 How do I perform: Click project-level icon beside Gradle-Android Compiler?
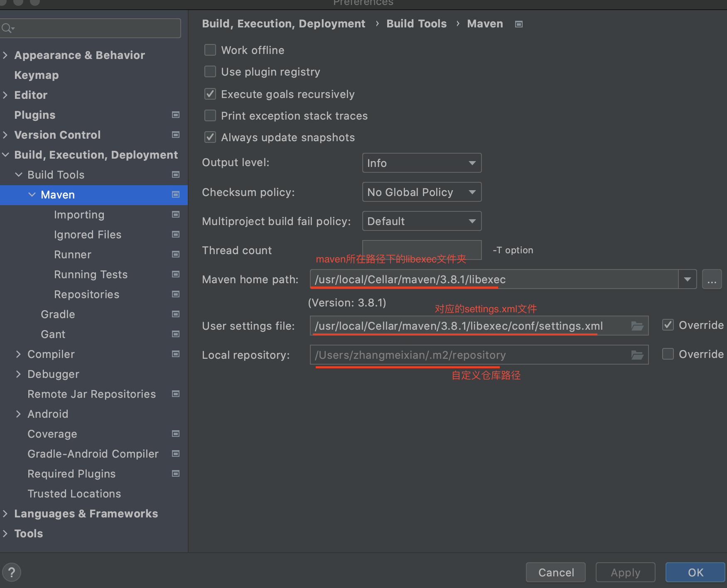176,453
